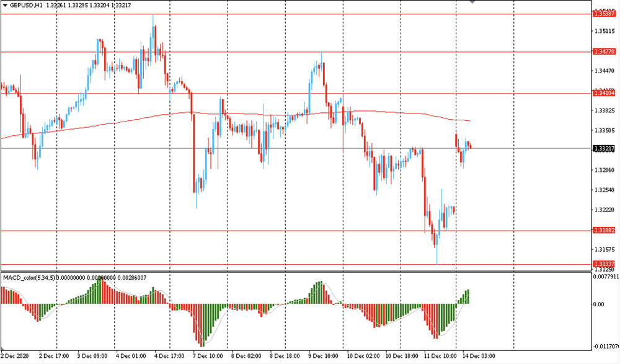Click the 9 Dec 10:00 time label
The image size is (620, 364).
(x=324, y=356)
